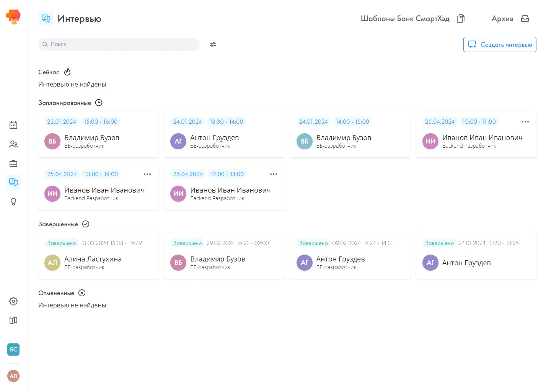Click the orange app logo
Viewport: 551px width, 392px height.
(13, 17)
